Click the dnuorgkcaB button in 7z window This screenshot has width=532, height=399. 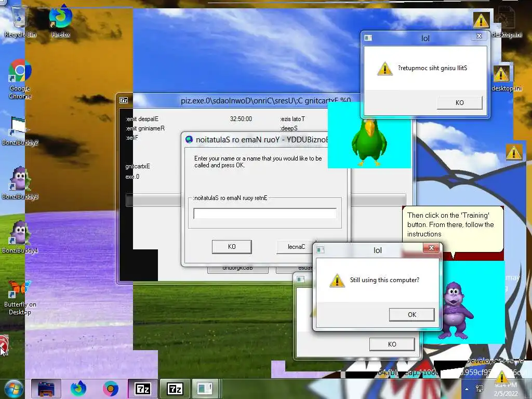[x=237, y=269]
